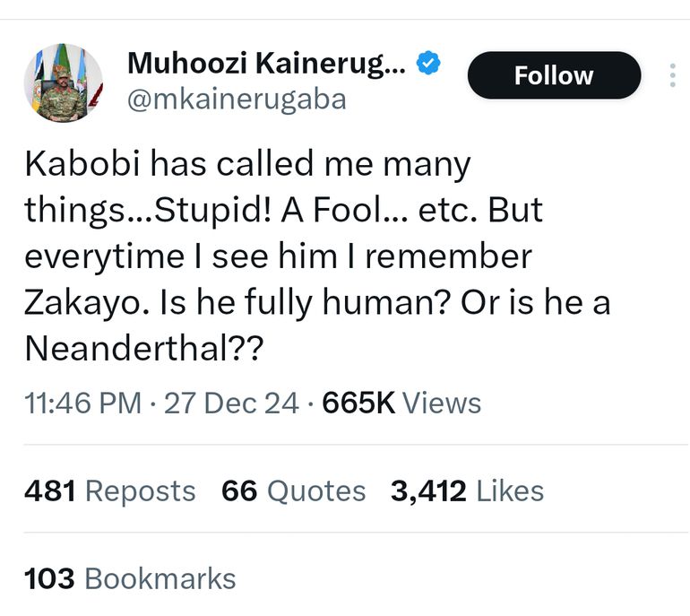Open the three-dot more options menu

tap(672, 75)
